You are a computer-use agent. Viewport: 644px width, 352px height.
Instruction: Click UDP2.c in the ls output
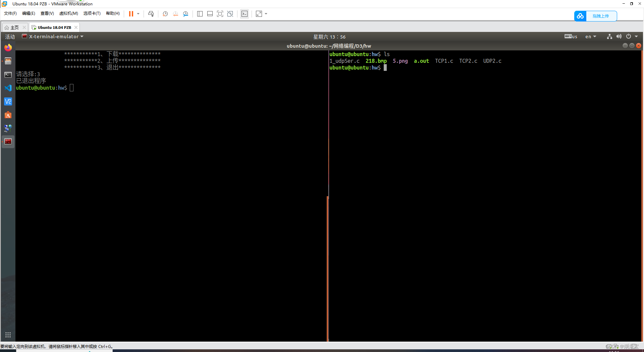(x=492, y=61)
